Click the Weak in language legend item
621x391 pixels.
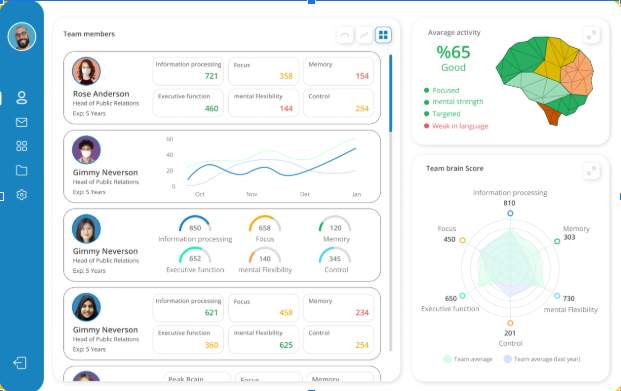pyautogui.click(x=456, y=126)
